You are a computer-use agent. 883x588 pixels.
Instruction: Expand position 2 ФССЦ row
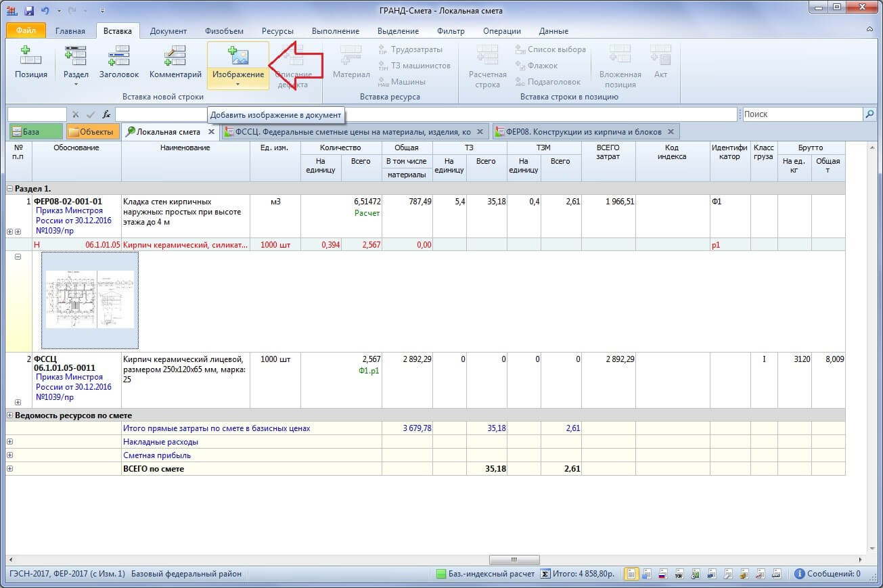18,403
